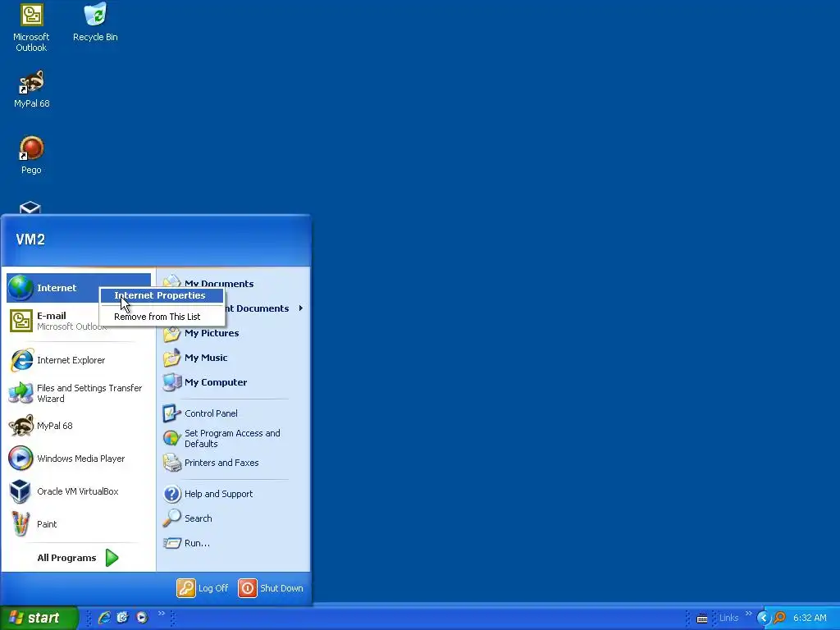Open Internet Properties from the context menu

pos(162,295)
